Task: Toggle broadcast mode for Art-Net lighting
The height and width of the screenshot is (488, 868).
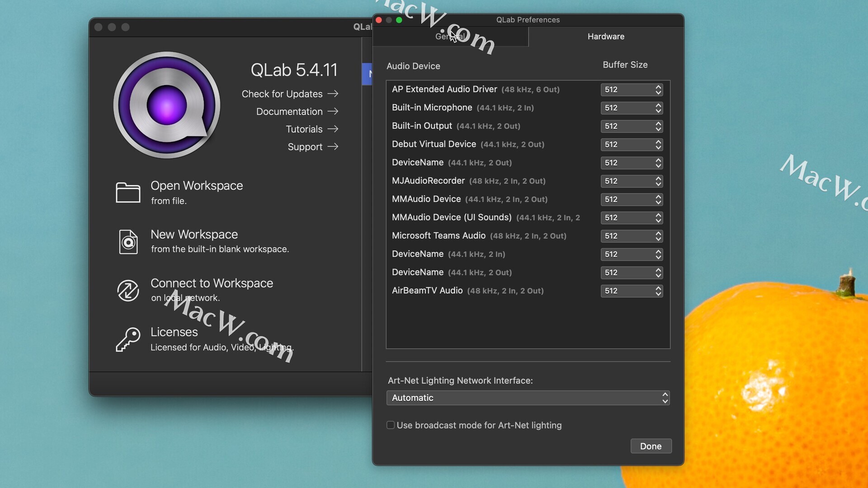Action: click(391, 425)
